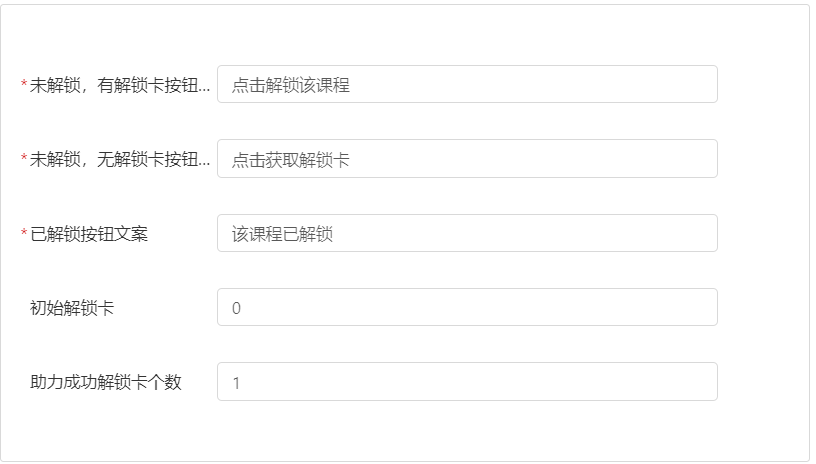Image resolution: width=816 pixels, height=464 pixels.
Task: Focus the field with placeholder 1
Action: [466, 382]
